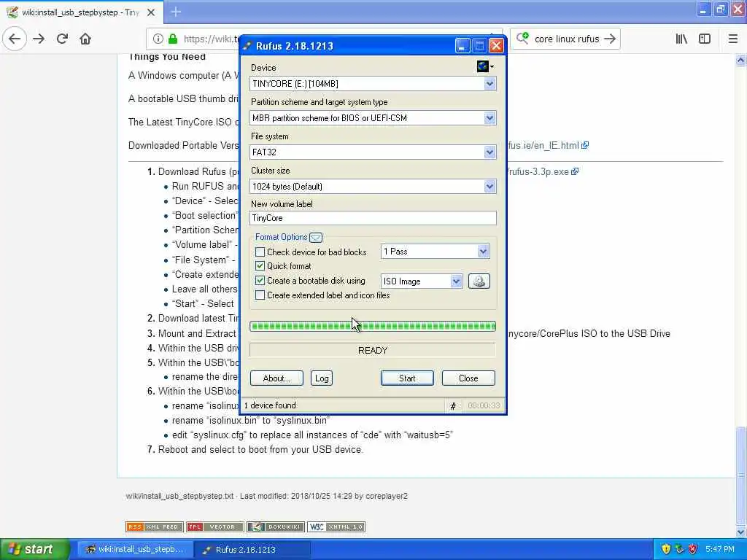
Task: Toggle Firefox sidebar icon
Action: tap(705, 39)
